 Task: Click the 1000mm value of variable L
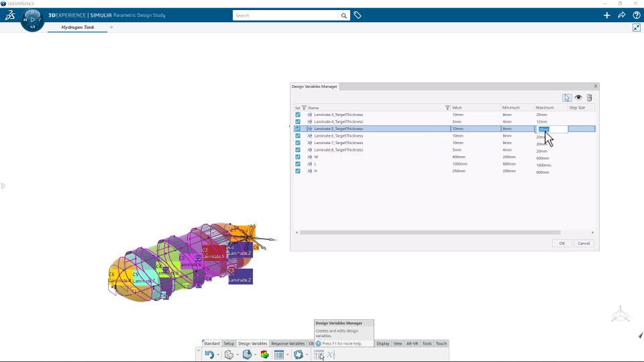[x=460, y=164]
